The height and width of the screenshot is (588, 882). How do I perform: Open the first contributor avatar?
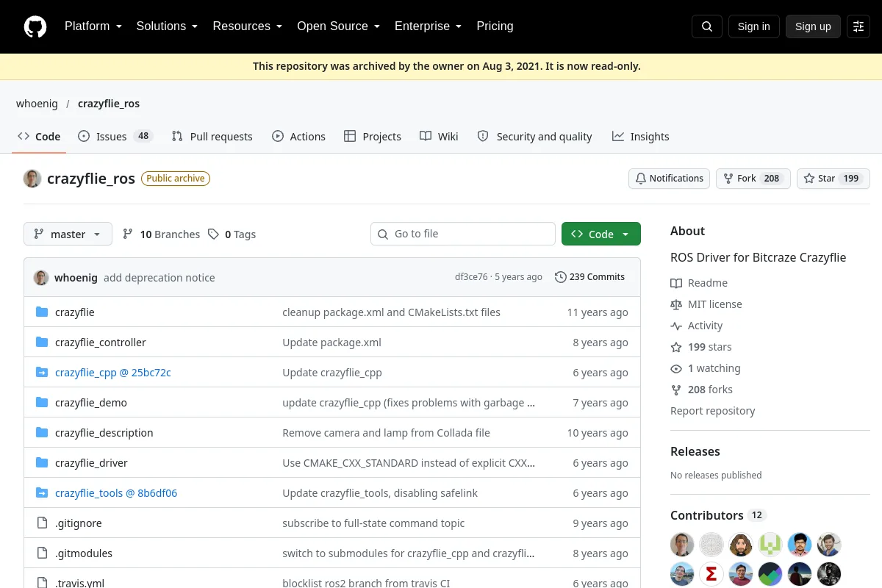682,545
